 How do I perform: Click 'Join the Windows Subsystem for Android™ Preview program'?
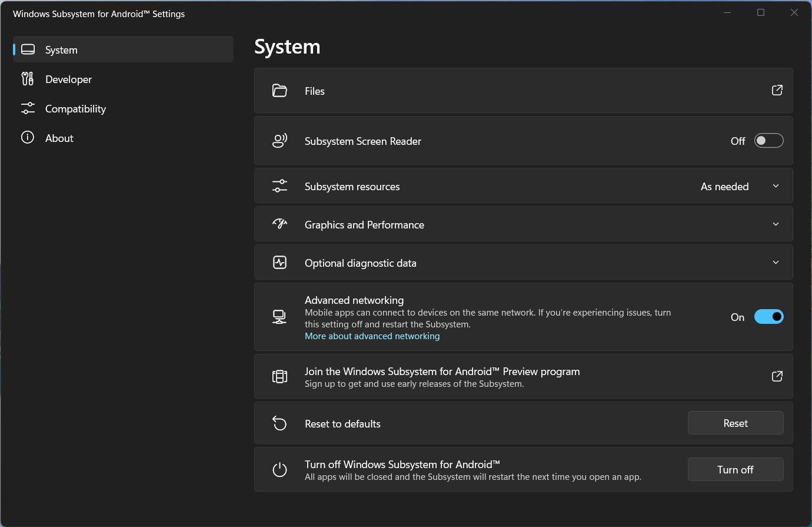442,372
